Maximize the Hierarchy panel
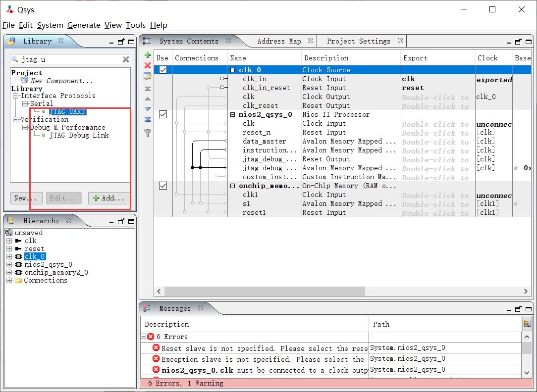Viewport: 537px width, 392px height. [x=131, y=221]
